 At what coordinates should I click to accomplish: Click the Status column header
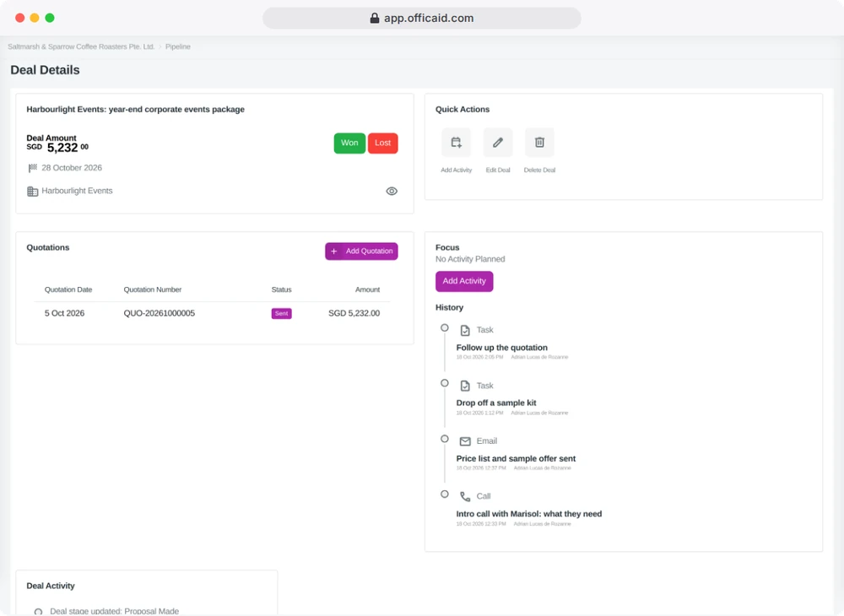[282, 289]
